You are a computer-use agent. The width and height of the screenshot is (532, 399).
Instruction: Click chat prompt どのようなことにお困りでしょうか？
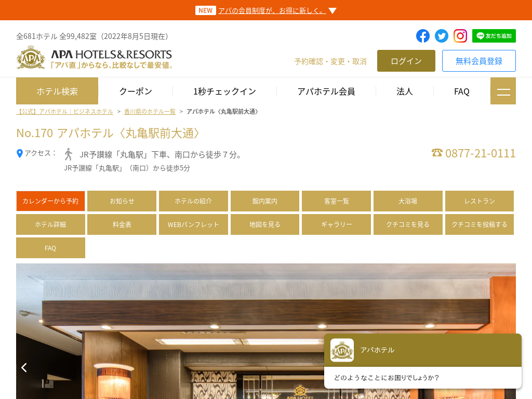point(387,378)
